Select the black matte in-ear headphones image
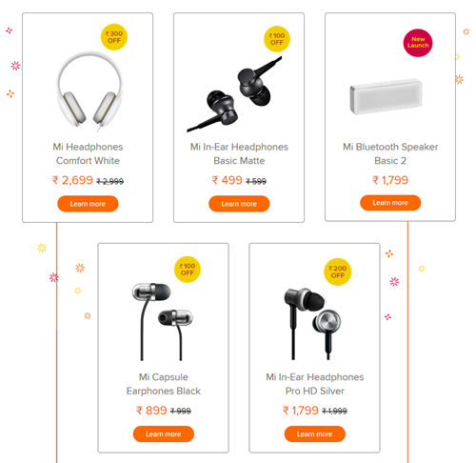Viewport: 476px width, 463px height. (235, 94)
